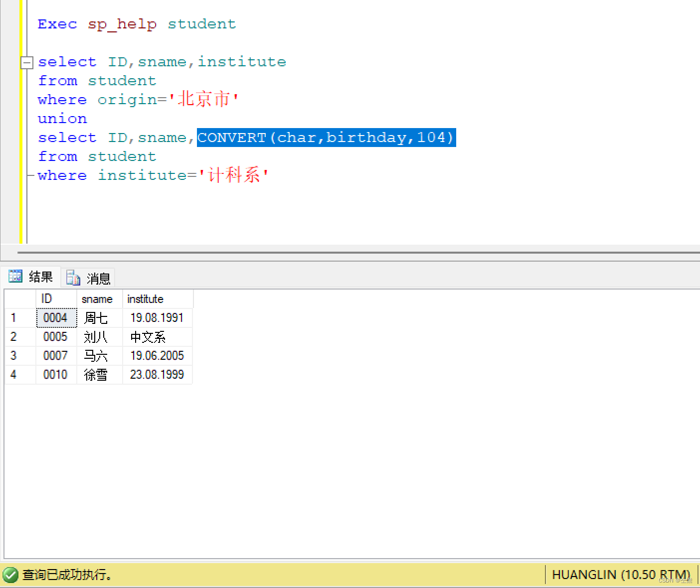Screen dimensions: 700x588
Task: Select row header 3 in results grid
Action: (x=20, y=356)
